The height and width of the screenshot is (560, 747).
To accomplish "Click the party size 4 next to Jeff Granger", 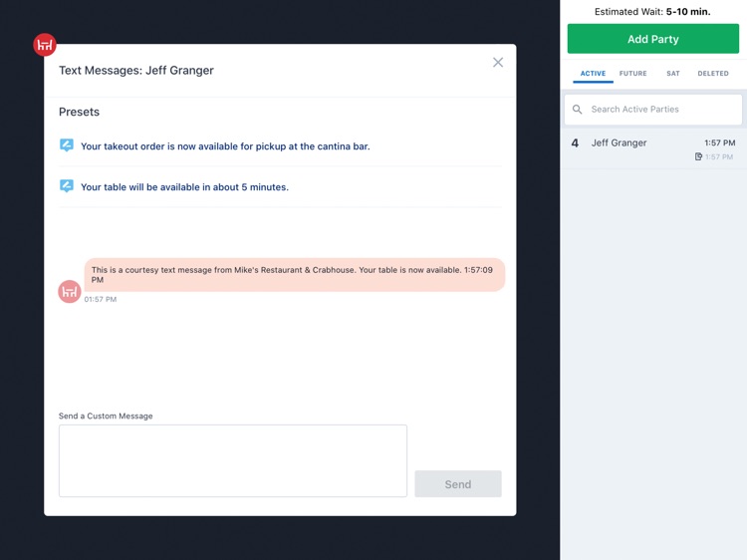I will [x=575, y=142].
